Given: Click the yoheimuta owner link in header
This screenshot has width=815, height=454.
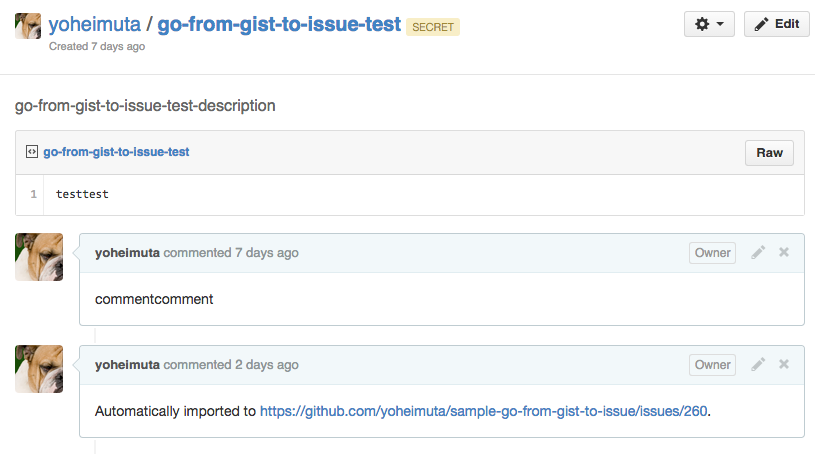Looking at the screenshot, I should (x=94, y=25).
